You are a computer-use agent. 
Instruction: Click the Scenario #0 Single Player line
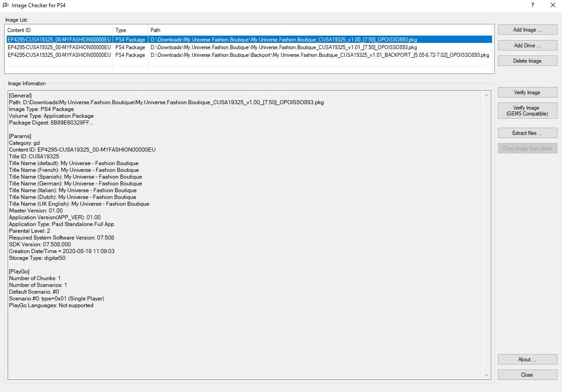coord(56,299)
